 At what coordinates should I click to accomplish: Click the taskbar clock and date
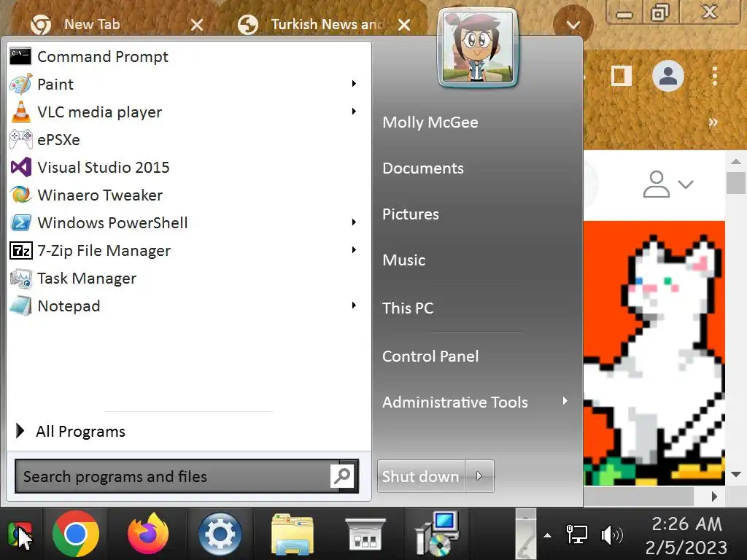click(686, 535)
